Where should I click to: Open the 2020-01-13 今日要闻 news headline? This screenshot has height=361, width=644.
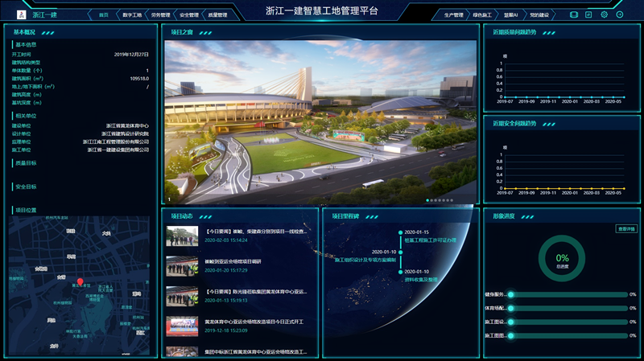click(255, 292)
